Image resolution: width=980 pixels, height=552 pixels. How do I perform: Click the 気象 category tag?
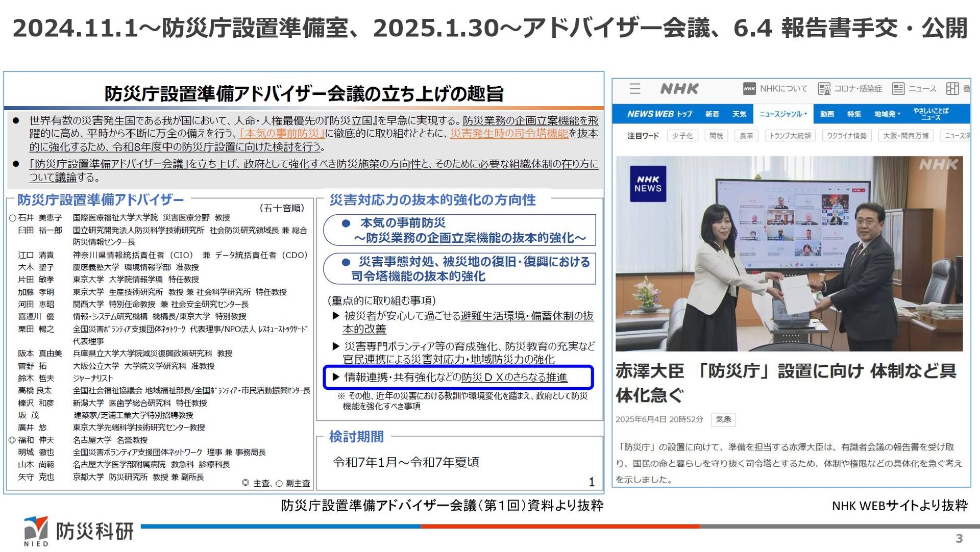tap(723, 419)
